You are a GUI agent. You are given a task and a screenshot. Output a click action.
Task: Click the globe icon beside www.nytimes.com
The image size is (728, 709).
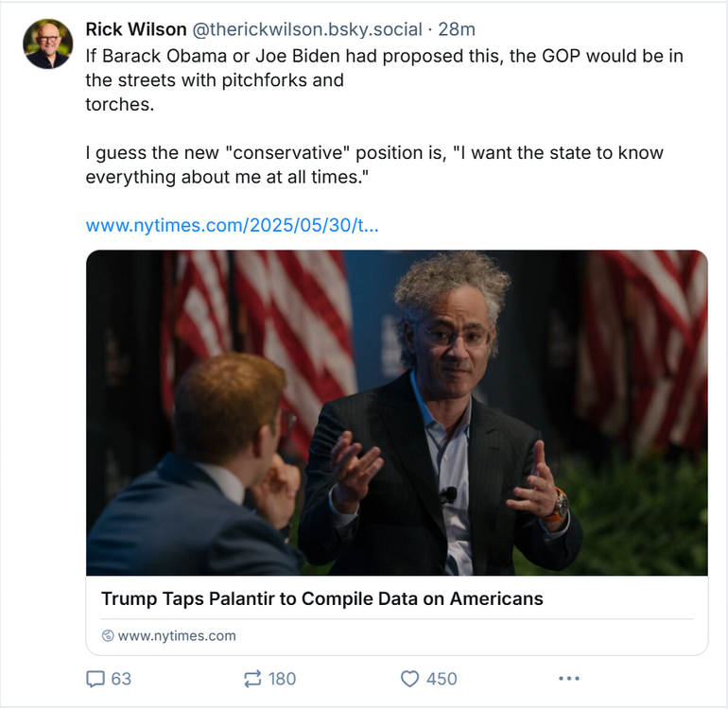(108, 635)
